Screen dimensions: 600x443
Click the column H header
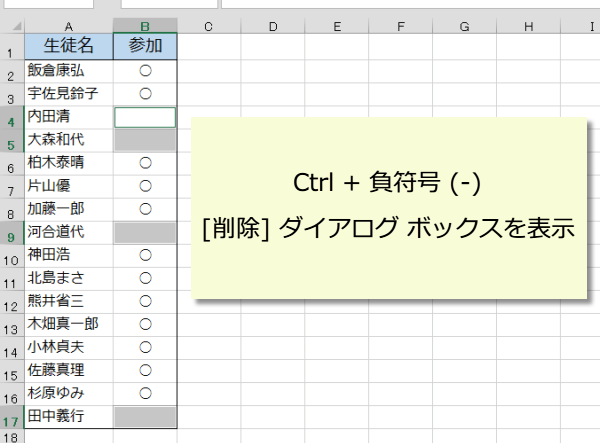(x=528, y=26)
